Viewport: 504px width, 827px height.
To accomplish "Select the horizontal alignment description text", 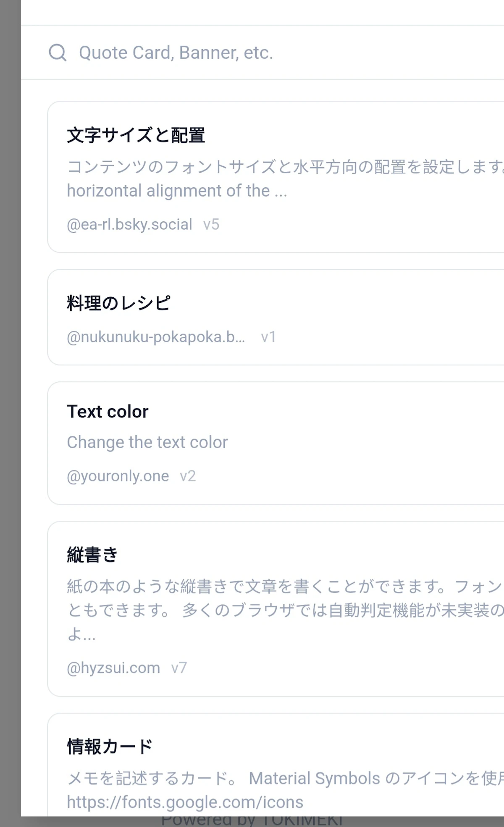I will pyautogui.click(x=177, y=191).
